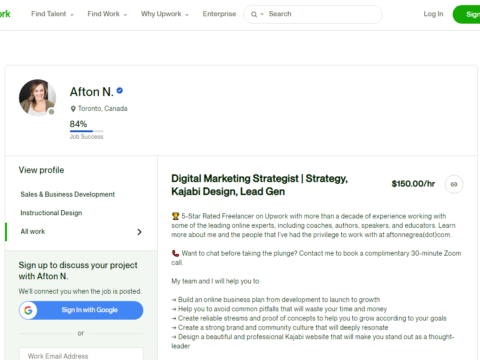This screenshot has width=480, height=360.
Task: Open the Find Talent dropdown menu
Action: [52, 14]
